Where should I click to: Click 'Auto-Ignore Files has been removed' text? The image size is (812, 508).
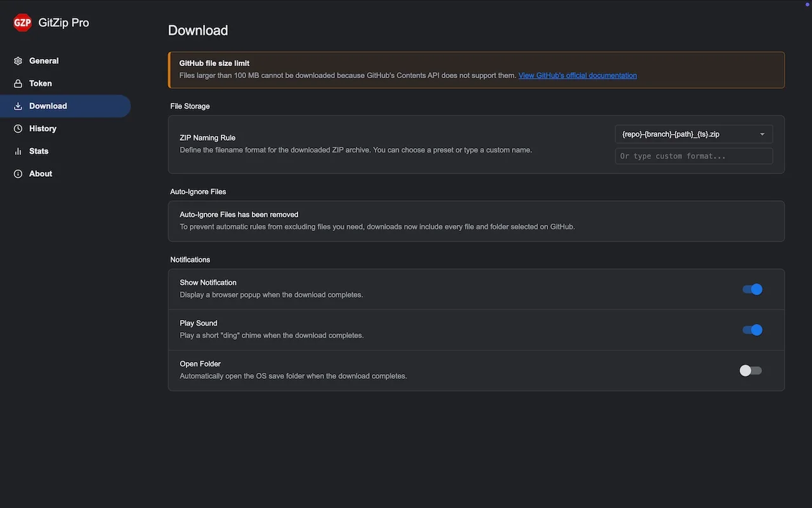[239, 215]
